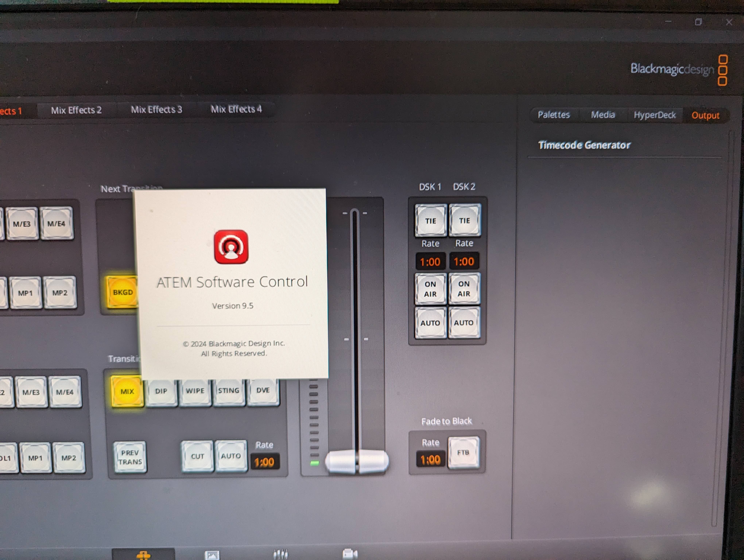Toggle DSK 1 ON AIR
This screenshot has width=744, height=560.
click(430, 289)
